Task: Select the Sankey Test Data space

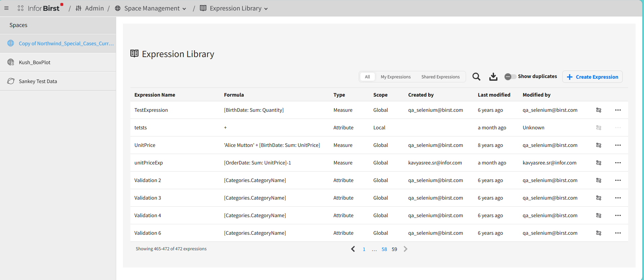Action: tap(58, 81)
